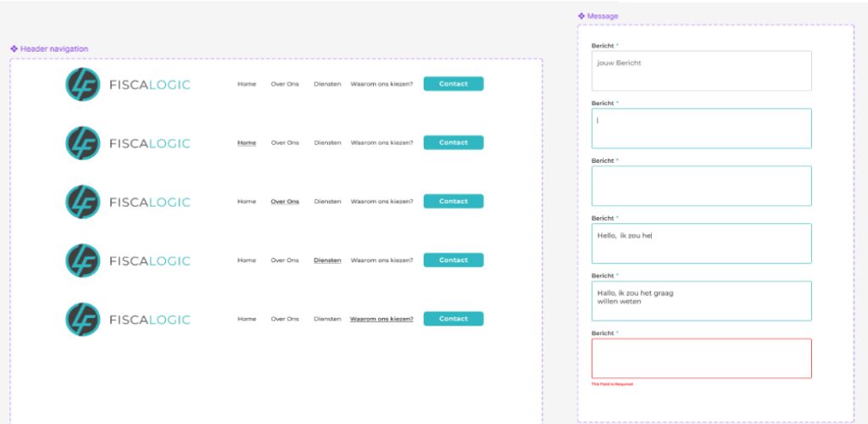Click the LF logo icon in the header with Diensten underlined
868x424 pixels.
point(83,260)
